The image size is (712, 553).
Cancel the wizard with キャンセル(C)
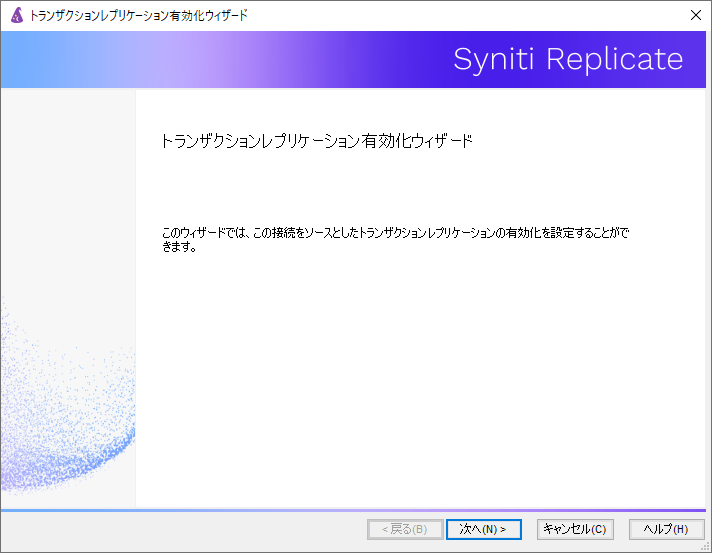point(575,529)
